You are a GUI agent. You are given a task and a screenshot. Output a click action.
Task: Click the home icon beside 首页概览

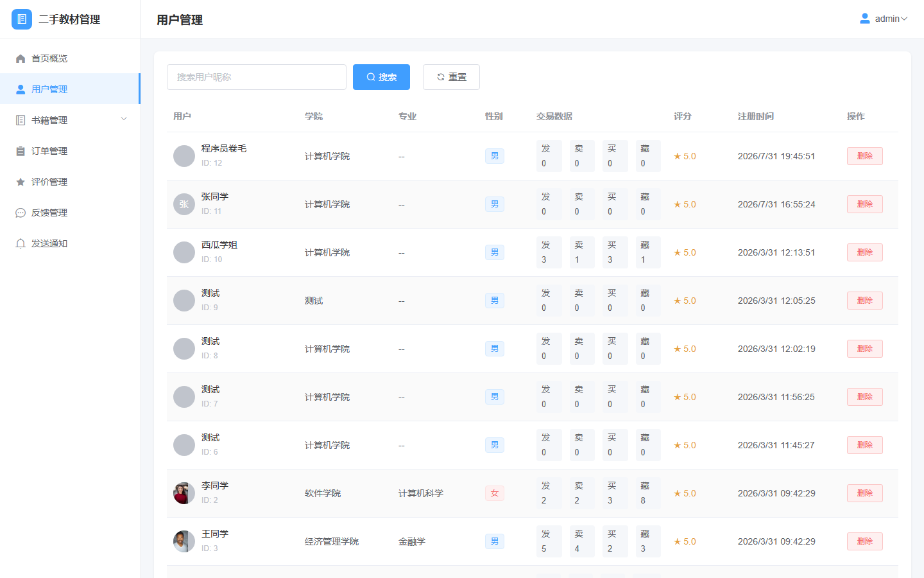coord(21,58)
